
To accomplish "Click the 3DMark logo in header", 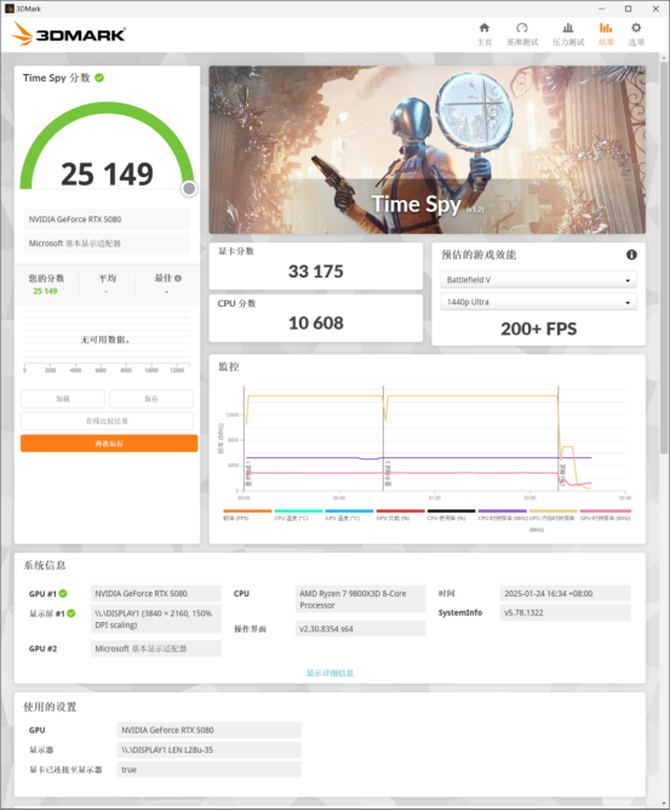I will pyautogui.click(x=68, y=34).
